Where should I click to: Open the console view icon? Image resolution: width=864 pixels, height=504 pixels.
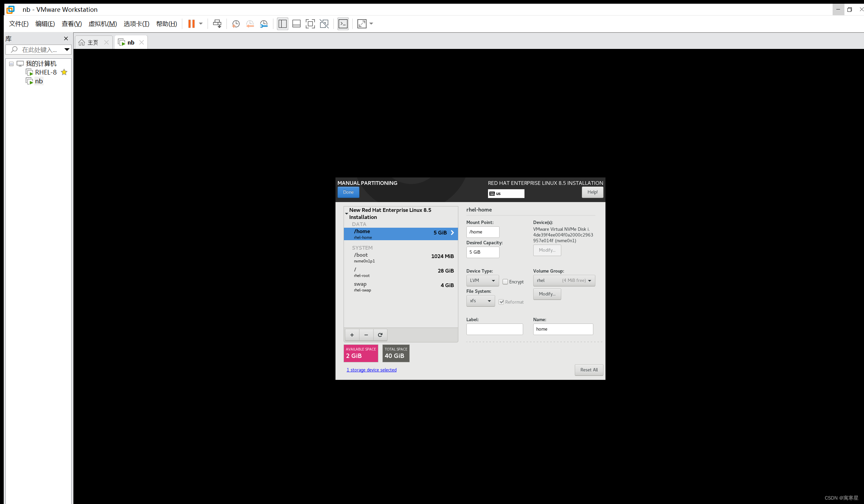[x=343, y=24]
